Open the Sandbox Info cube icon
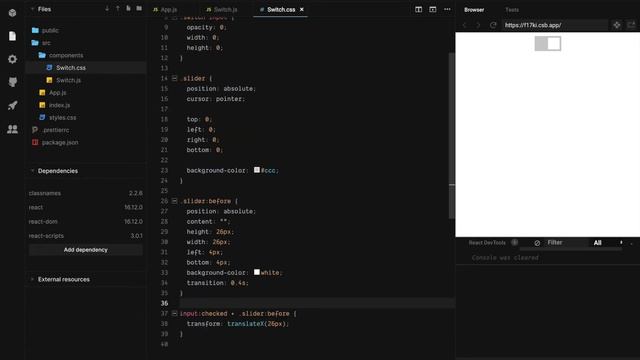 [12, 13]
